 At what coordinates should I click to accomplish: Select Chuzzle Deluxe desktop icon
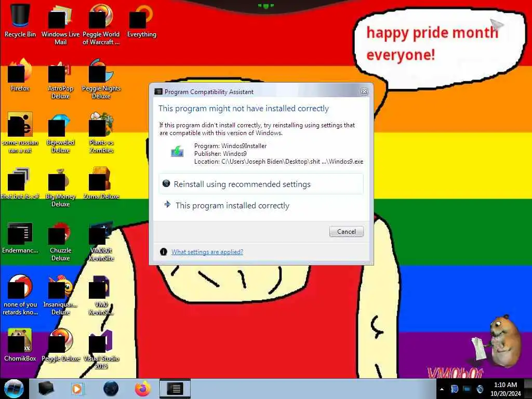point(60,241)
